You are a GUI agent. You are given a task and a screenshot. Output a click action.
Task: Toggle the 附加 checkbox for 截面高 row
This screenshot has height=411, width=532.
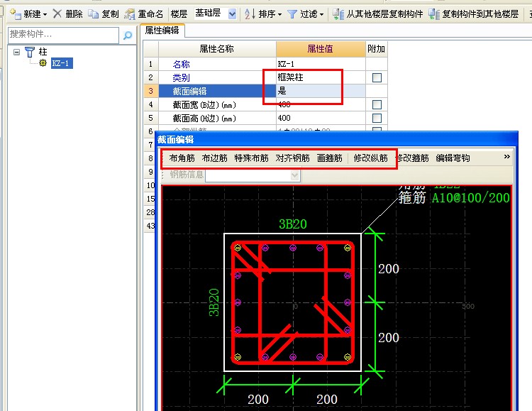(377, 119)
